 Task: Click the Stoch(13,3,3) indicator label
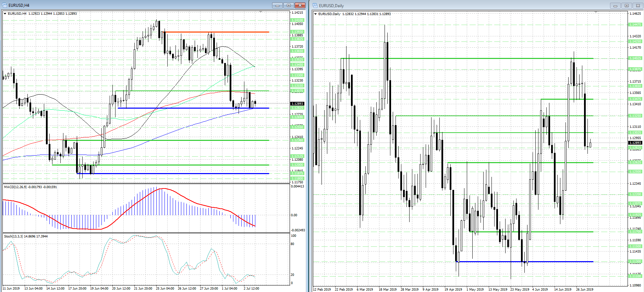pyautogui.click(x=26, y=236)
